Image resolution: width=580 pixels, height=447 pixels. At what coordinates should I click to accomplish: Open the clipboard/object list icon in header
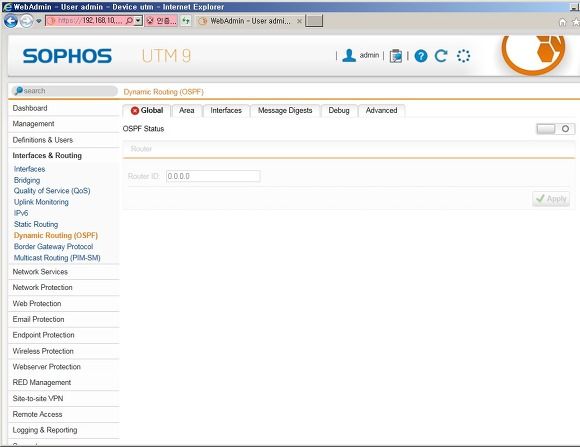pyautogui.click(x=395, y=56)
